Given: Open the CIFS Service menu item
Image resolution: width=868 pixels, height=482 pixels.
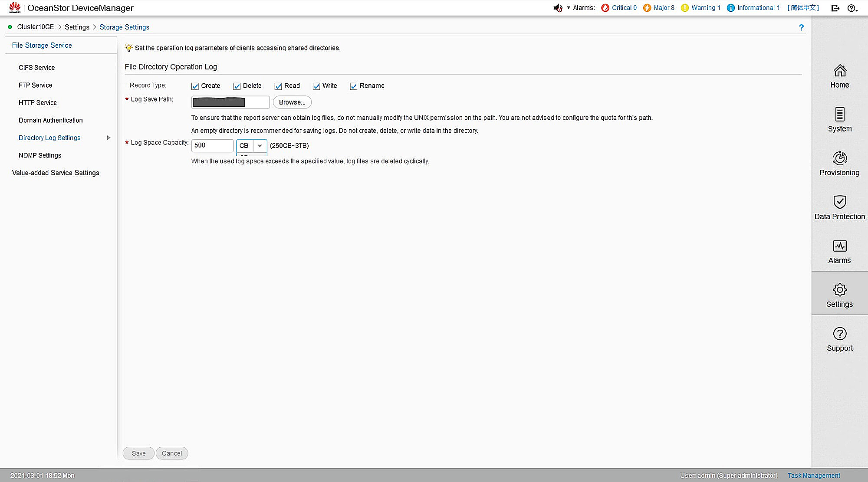Looking at the screenshot, I should 36,67.
